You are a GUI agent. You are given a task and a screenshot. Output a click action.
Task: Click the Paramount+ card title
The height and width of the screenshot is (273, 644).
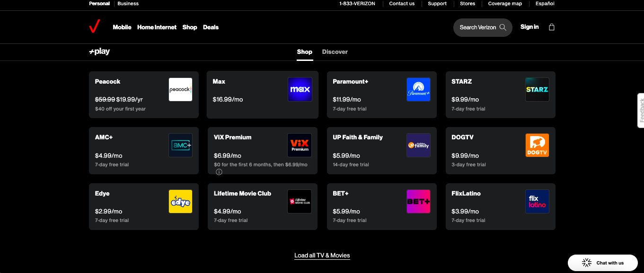tap(351, 81)
